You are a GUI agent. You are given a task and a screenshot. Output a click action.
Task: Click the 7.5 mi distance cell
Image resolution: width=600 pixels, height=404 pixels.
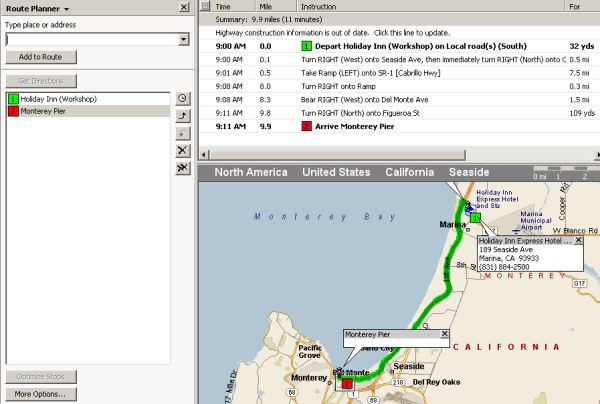click(x=579, y=73)
